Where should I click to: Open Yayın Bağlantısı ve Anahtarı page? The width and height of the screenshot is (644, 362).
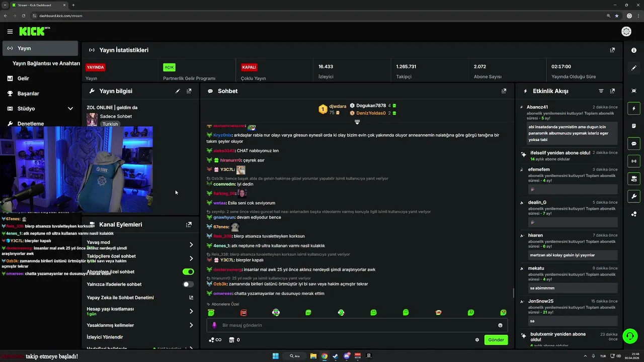pyautogui.click(x=46, y=63)
